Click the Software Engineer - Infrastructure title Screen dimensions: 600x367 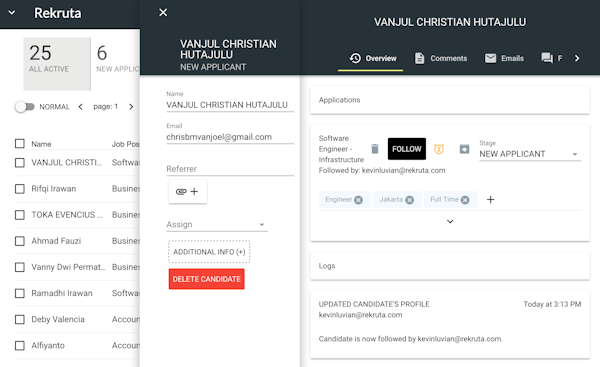click(341, 149)
